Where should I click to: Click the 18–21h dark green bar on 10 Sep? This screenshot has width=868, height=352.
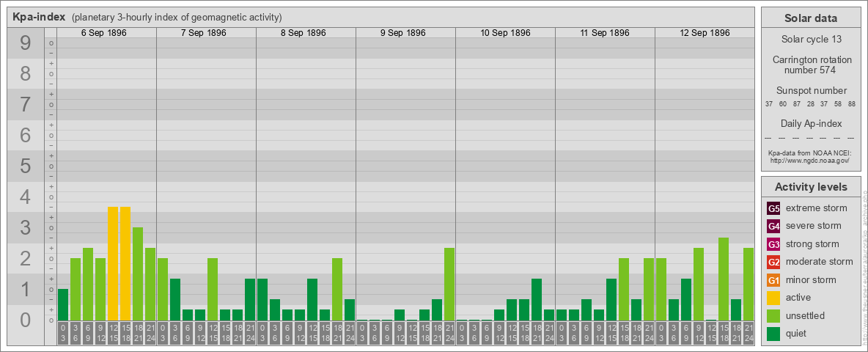(537, 299)
